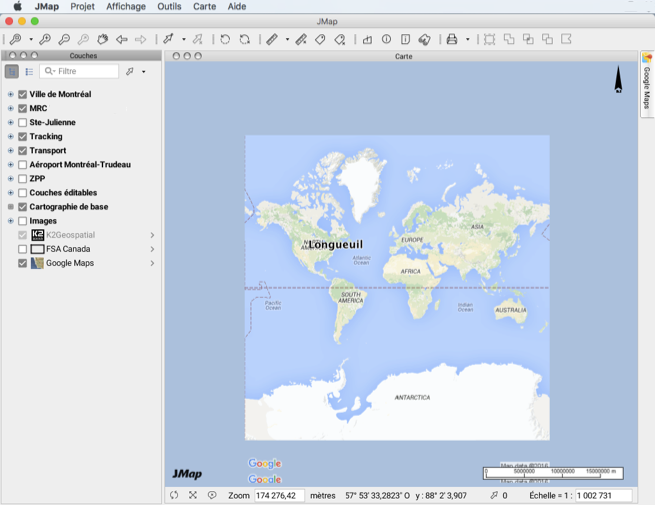The width and height of the screenshot is (655, 505).
Task: Go forward to next map view arrow
Action: tap(141, 39)
